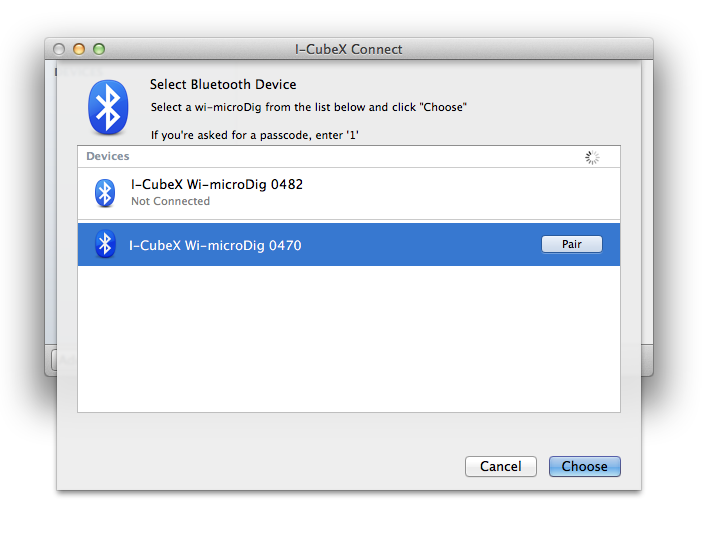The width and height of the screenshot is (707, 536).
Task: Click the passcode hint text
Action: [255, 135]
